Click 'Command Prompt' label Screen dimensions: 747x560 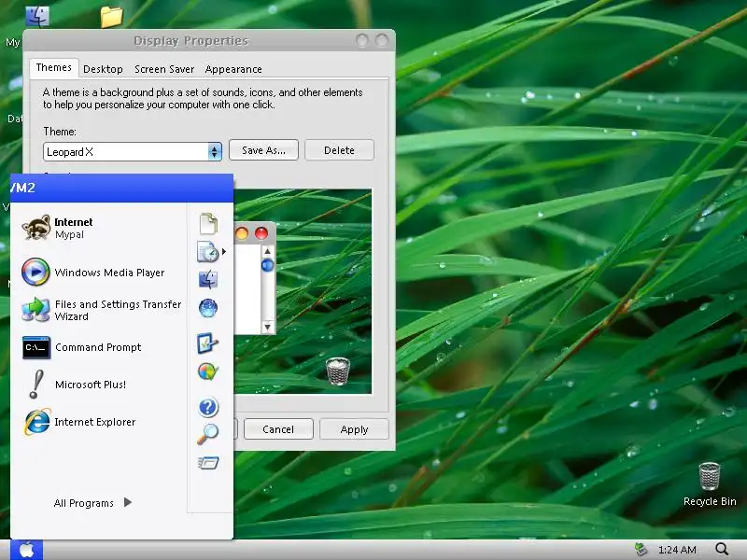click(x=98, y=347)
